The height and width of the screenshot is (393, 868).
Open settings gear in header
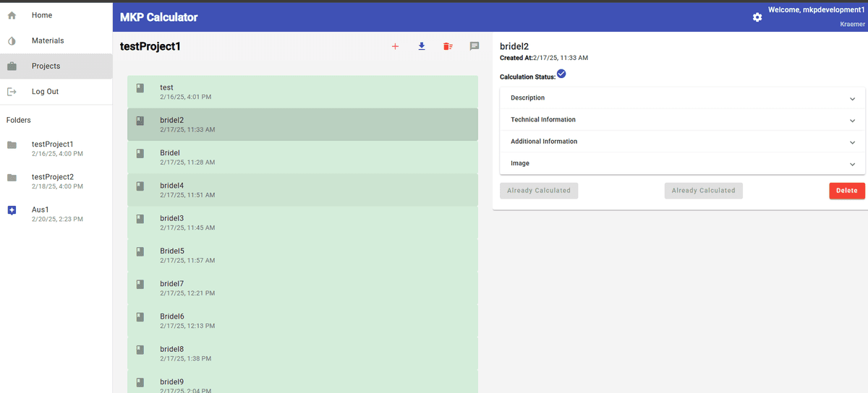(757, 17)
